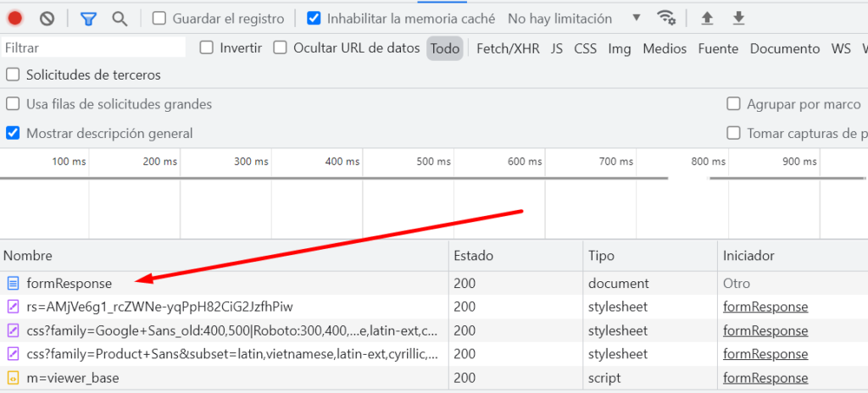Open the search magnifier
The width and height of the screenshot is (868, 393).
(x=120, y=19)
